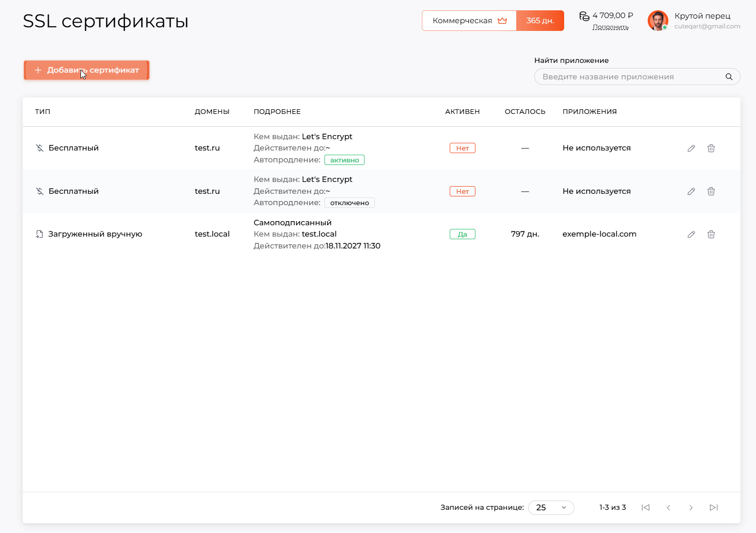Viewport: 756px width, 533px height.
Task: Click the coins balance icon
Action: (x=584, y=16)
